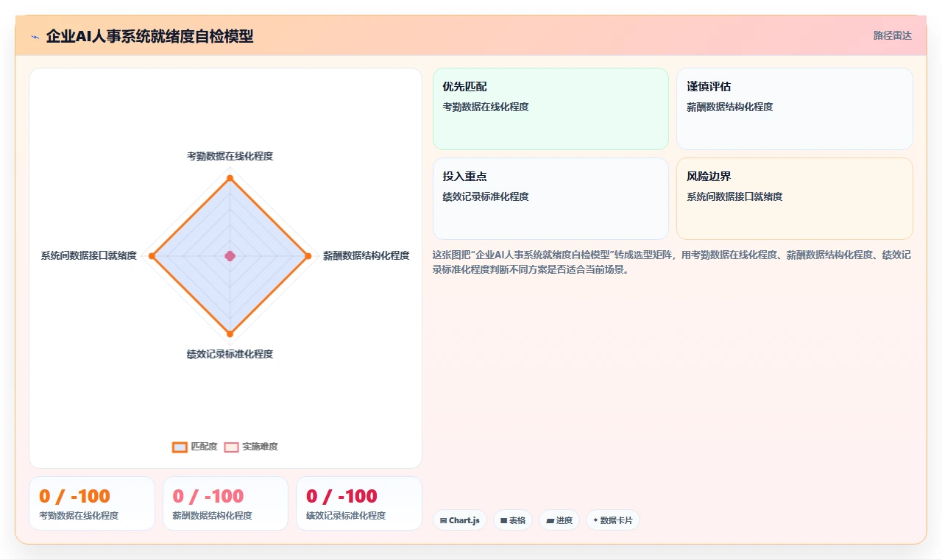Click the description paragraph starting 这张图把
The image size is (942, 560).
[x=672, y=262]
